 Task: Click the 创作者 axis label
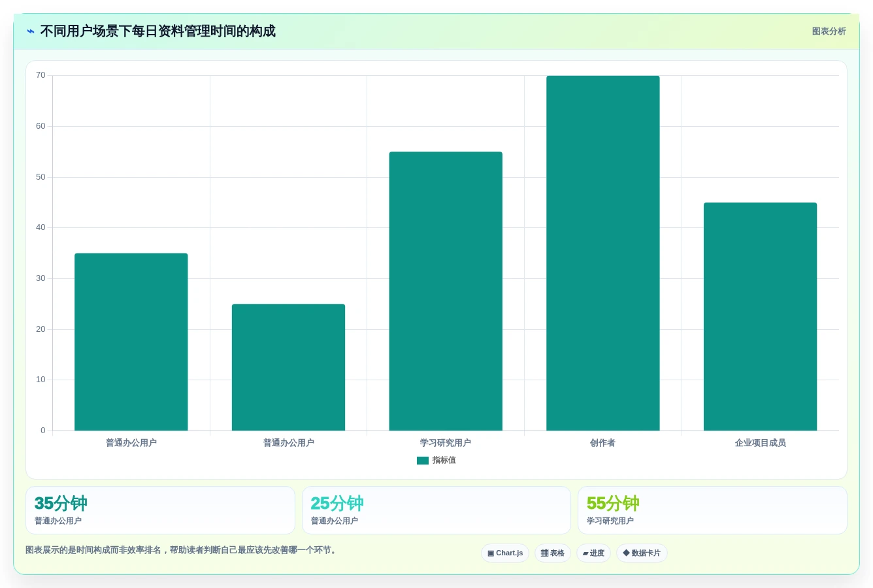pos(602,443)
